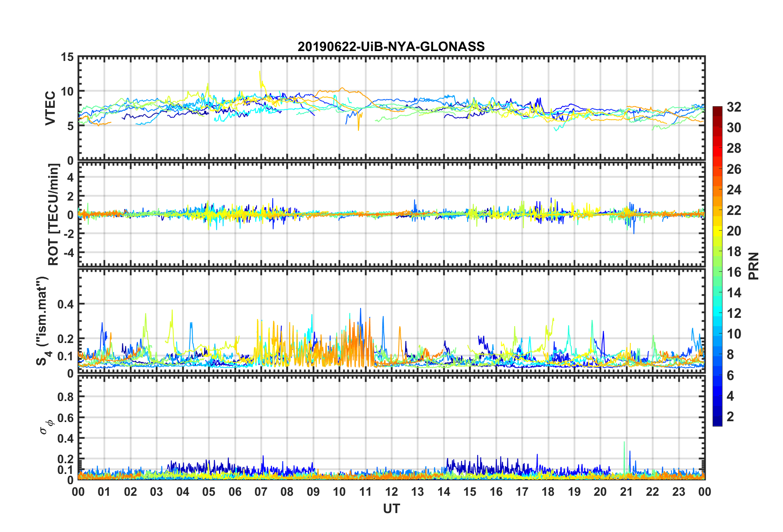
Task: Click the PRN colorbar strip
Action: tap(717, 266)
